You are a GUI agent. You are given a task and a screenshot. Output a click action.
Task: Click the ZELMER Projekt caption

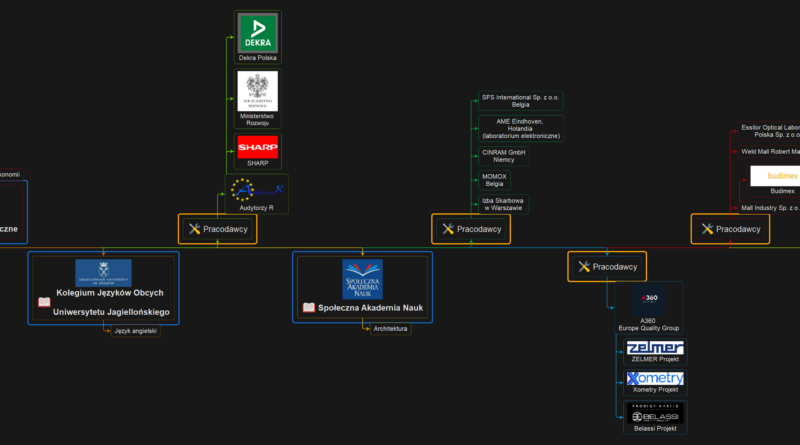[x=655, y=359]
